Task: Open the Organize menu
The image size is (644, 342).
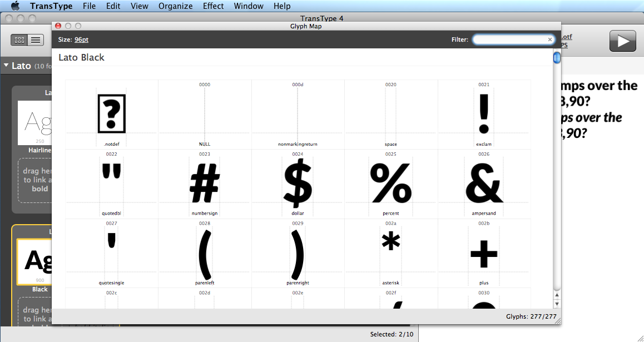Action: tap(175, 6)
